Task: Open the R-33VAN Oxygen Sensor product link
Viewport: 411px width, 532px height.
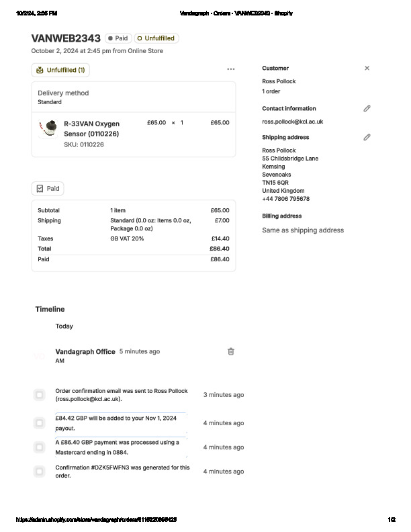Action: click(x=91, y=128)
